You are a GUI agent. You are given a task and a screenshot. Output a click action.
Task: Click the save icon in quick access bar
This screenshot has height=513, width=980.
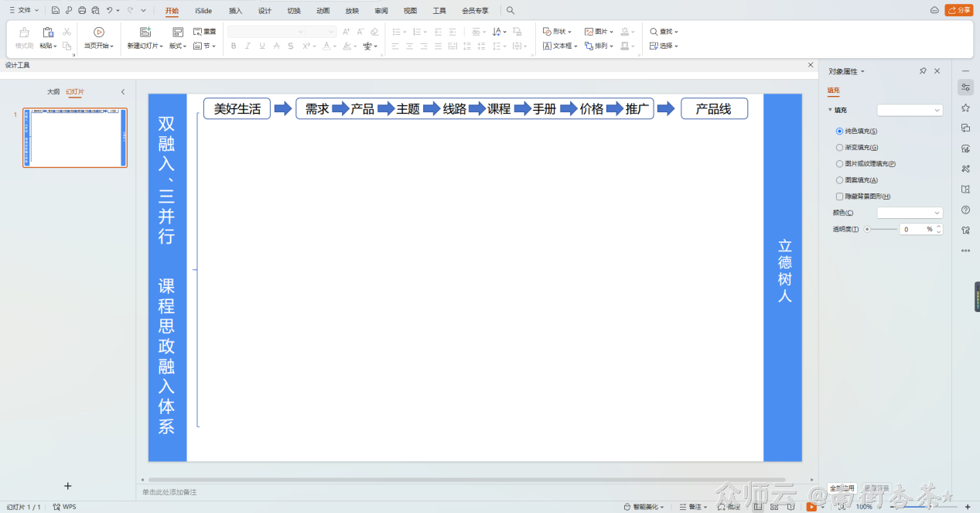click(56, 11)
